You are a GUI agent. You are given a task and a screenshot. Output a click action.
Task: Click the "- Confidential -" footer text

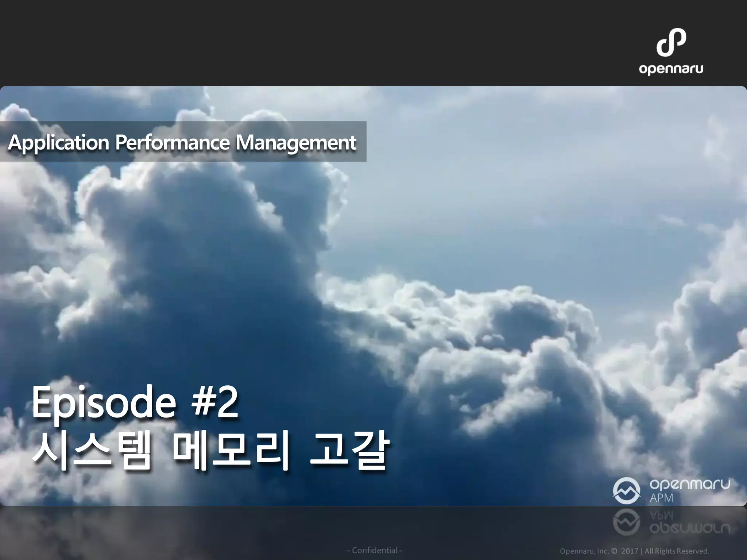click(x=374, y=550)
